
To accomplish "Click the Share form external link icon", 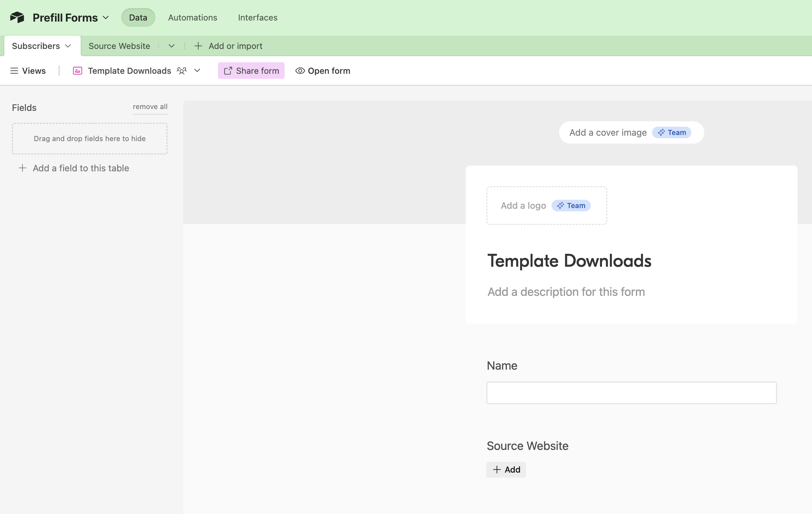I will pyautogui.click(x=228, y=71).
